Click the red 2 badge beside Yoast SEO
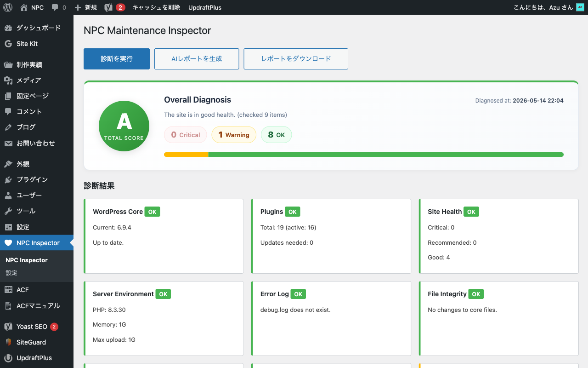The image size is (588, 368). (x=54, y=327)
